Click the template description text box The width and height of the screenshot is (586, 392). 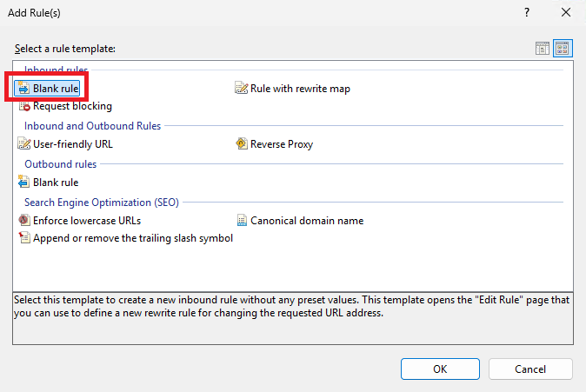(293, 318)
